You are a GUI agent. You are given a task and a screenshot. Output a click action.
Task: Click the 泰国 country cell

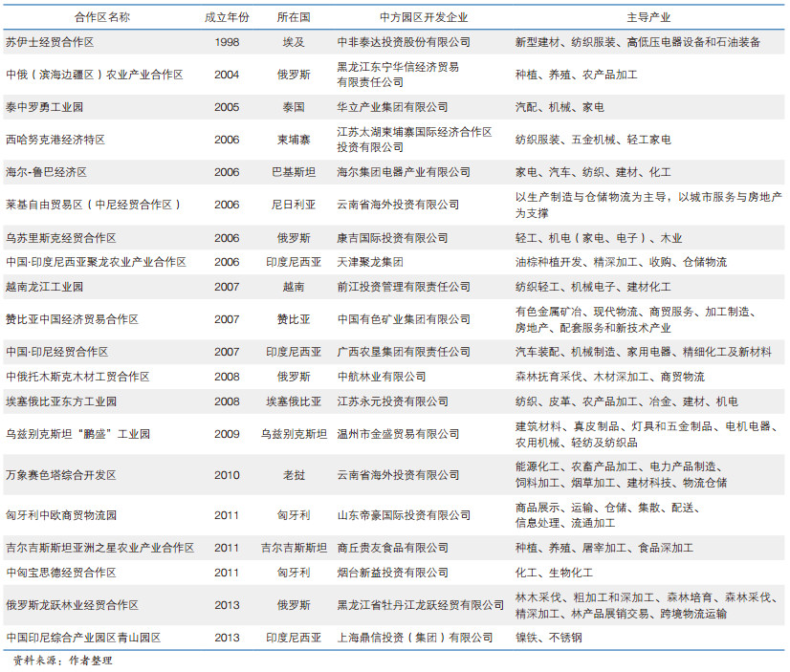tap(294, 107)
